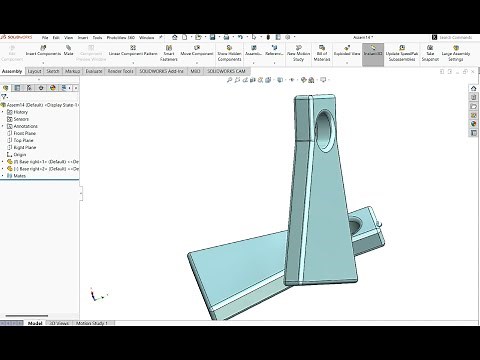This screenshot has height=360, width=480.
Task: Click the Apply Scene icon
Action: coord(311,80)
